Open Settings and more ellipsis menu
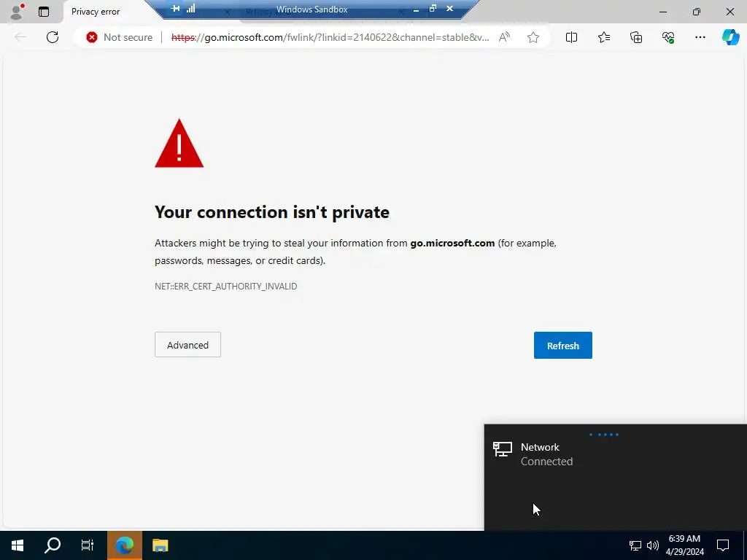Viewport: 747px width, 560px height. point(700,37)
